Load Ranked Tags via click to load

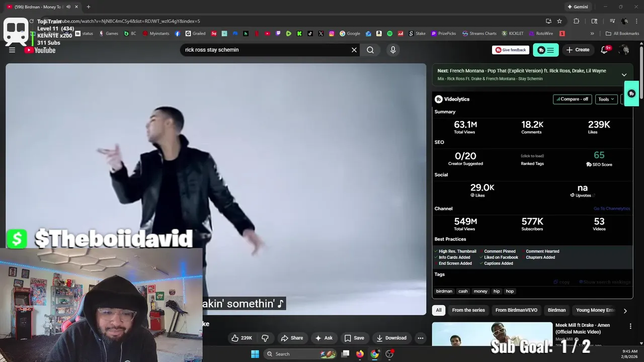[x=532, y=156]
